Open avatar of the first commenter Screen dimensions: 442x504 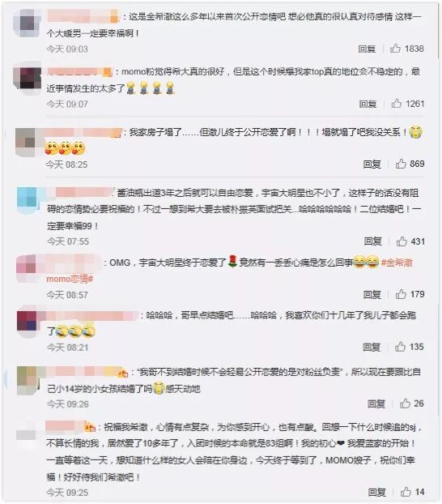(x=28, y=23)
